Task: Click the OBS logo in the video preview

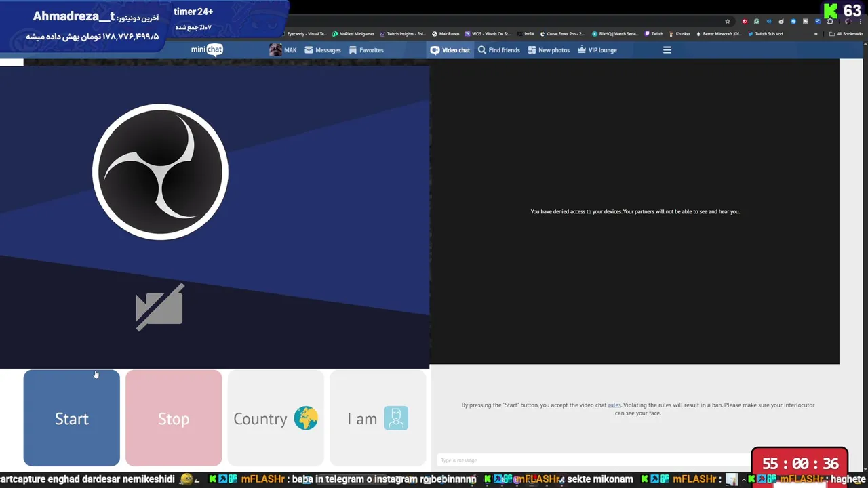Action: point(160,171)
